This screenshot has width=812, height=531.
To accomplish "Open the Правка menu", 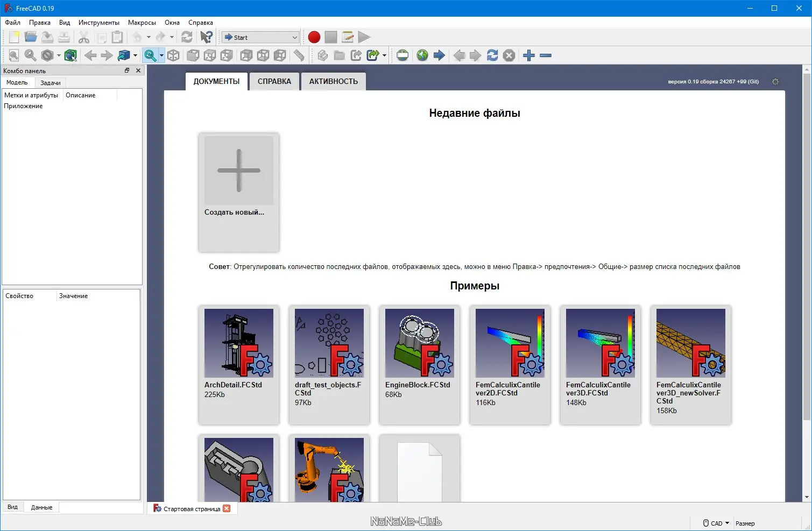I will [x=40, y=23].
